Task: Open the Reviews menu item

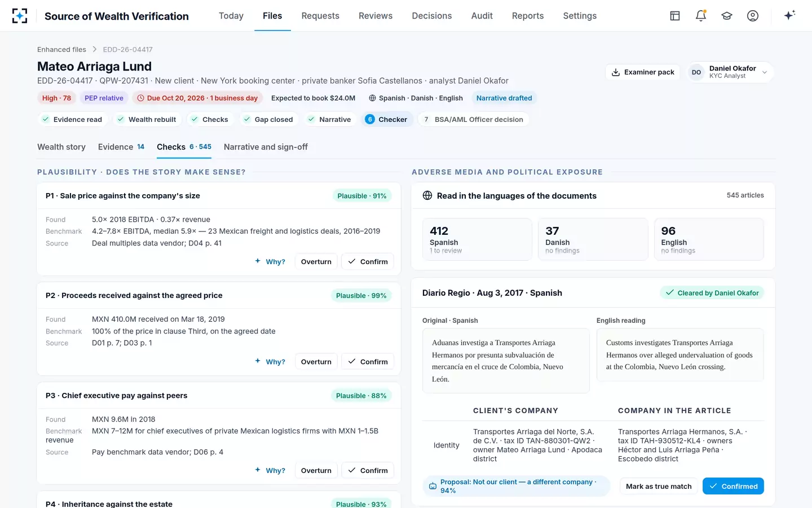Action: tap(376, 16)
